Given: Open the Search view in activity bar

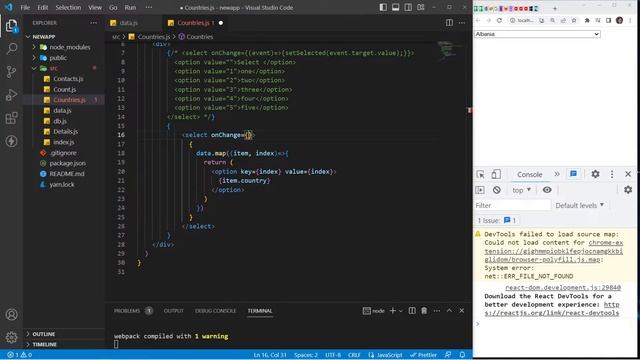Looking at the screenshot, I should [11, 49].
